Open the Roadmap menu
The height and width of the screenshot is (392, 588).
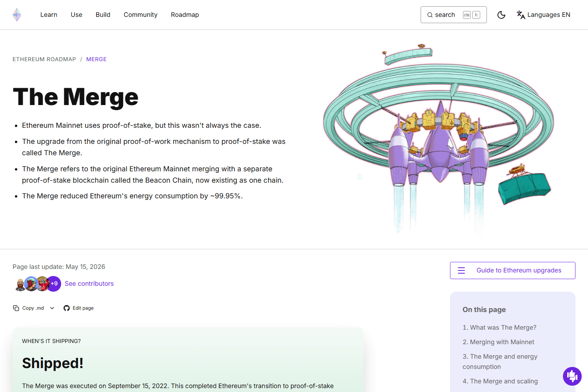pyautogui.click(x=185, y=15)
